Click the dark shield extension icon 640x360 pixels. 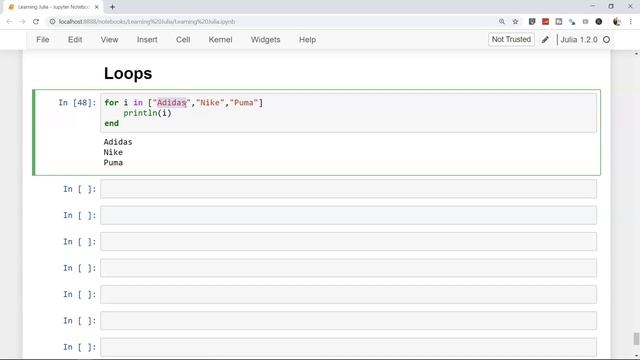click(532, 22)
